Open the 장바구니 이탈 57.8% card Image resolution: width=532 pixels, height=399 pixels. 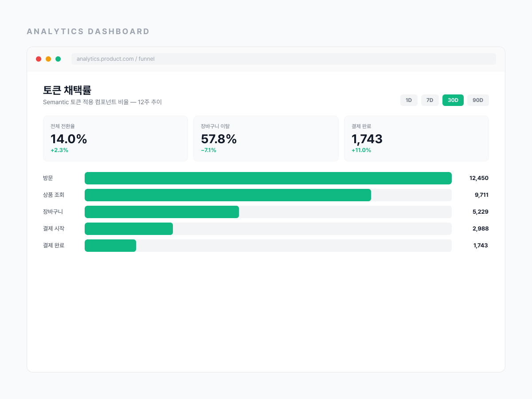(266, 138)
